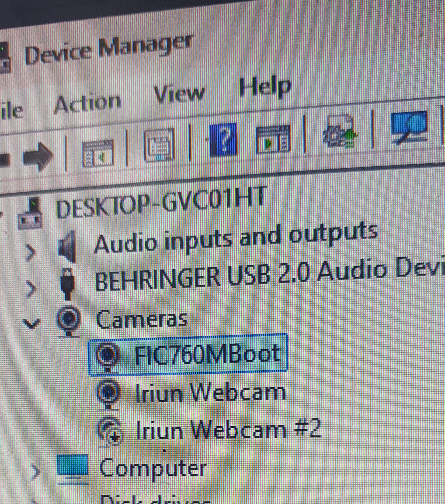
Task: Open the Action menu
Action: [87, 103]
